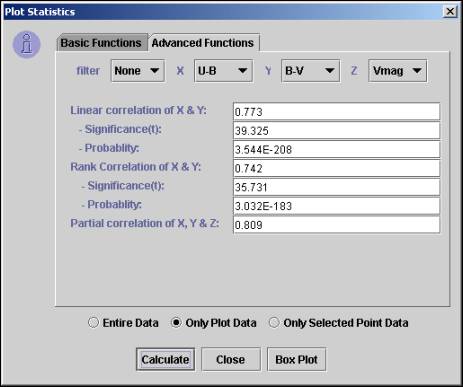
Task: Open the X axis U-B dropdown
Action: [223, 71]
